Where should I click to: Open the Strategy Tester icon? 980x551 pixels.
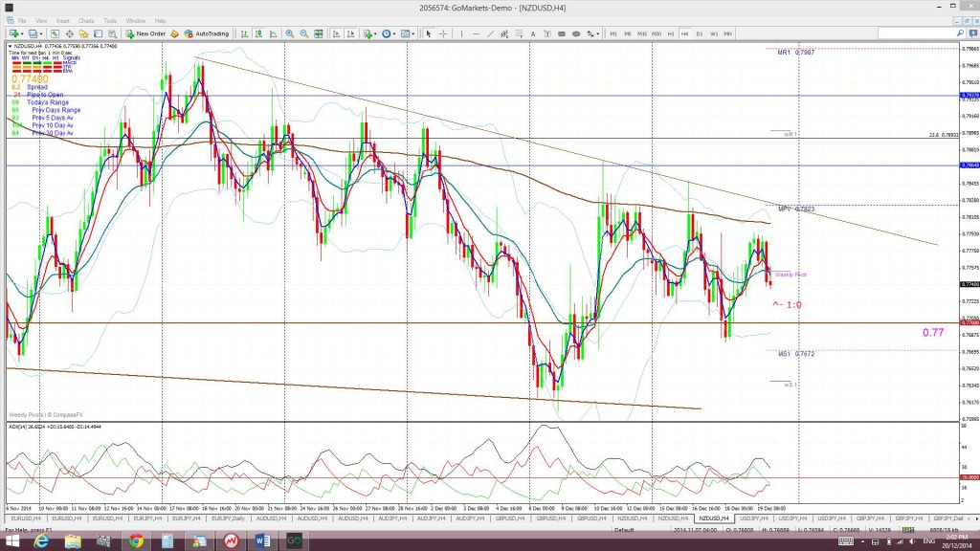[x=113, y=33]
